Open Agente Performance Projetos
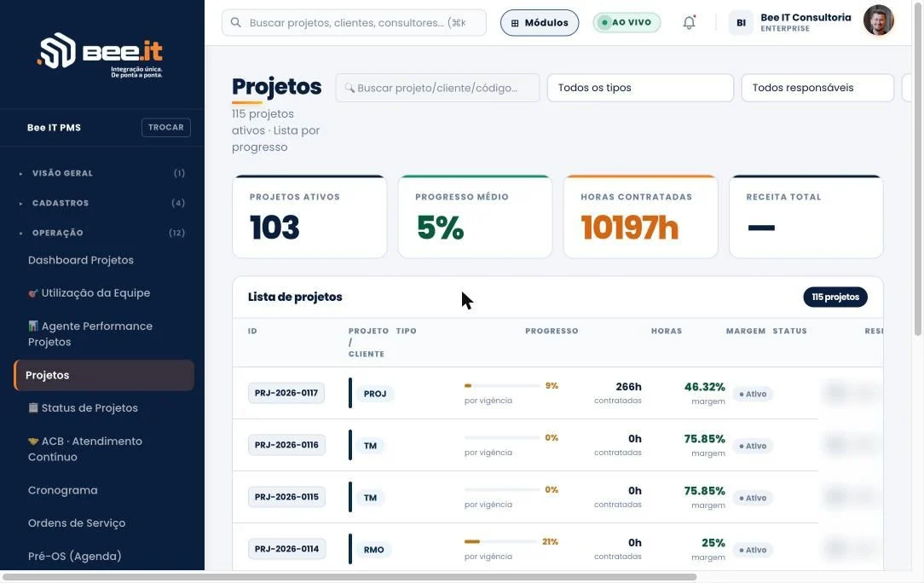Screen dimensions: 924x583 click(x=90, y=333)
